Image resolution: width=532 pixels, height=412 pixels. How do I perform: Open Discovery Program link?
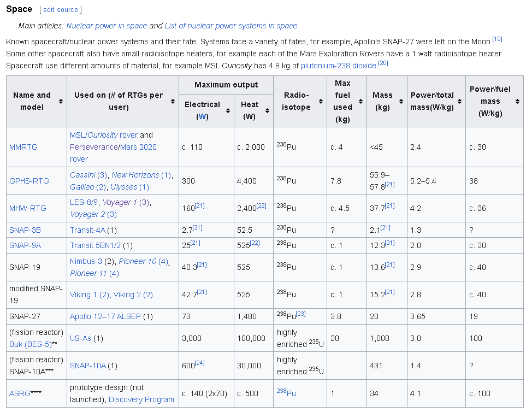(141, 400)
